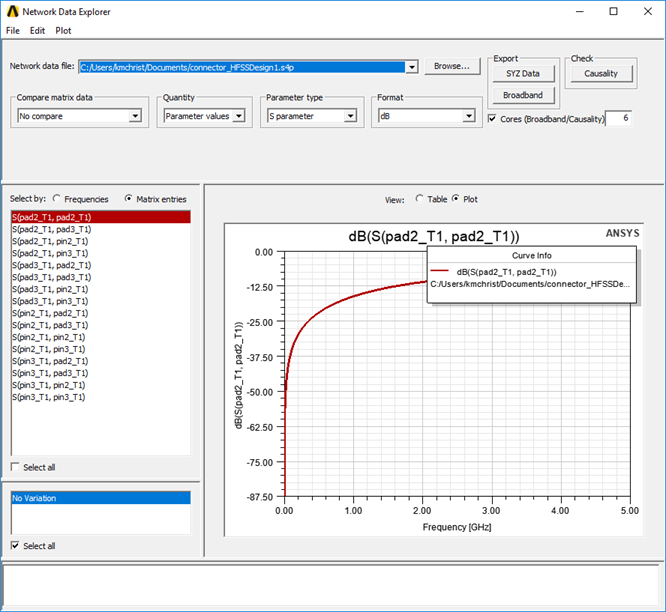Screen dimensions: 666x612
Task: Click the Broadband export button
Action: click(522, 96)
